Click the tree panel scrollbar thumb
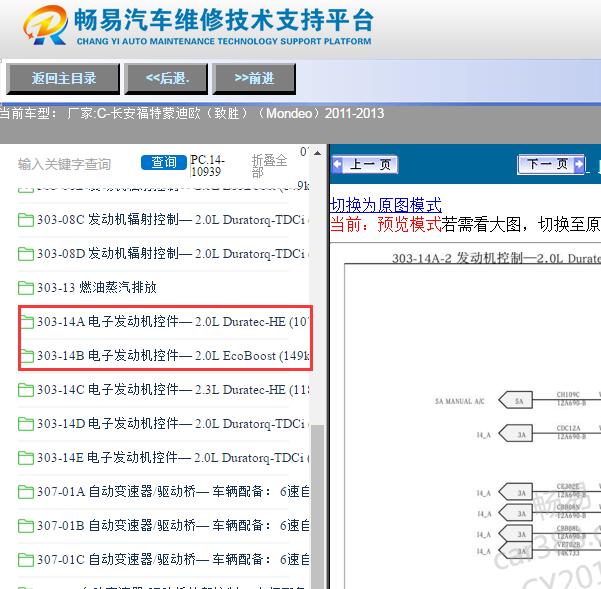The image size is (601, 589). click(x=317, y=506)
